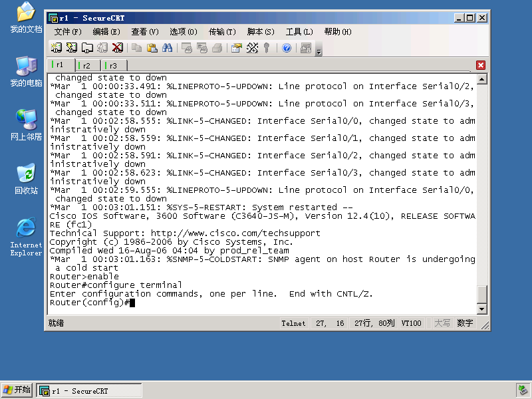Image resolution: width=532 pixels, height=399 pixels.
Task: Click the grayed Print printer icon
Action: point(217,48)
